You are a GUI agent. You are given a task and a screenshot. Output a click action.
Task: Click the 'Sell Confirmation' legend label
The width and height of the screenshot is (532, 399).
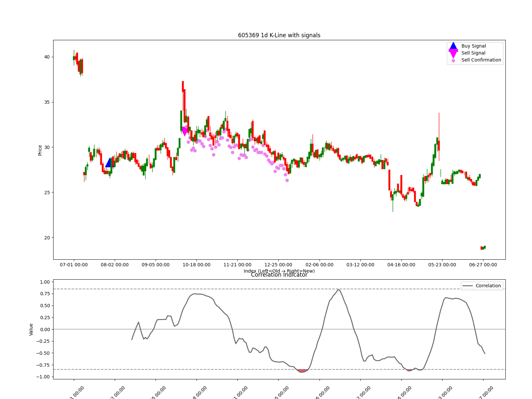(481, 60)
